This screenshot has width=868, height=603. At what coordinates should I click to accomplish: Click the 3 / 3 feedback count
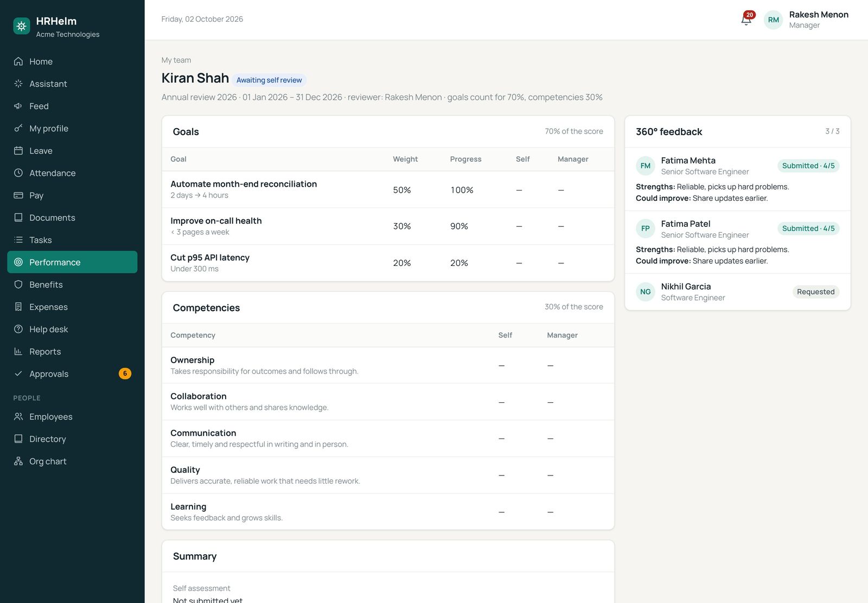point(832,131)
